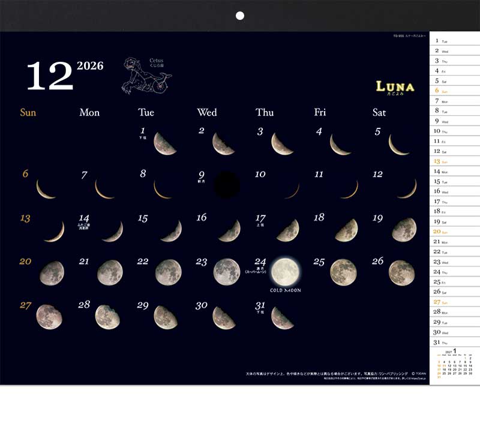Click the moon image beside Sunday the 20th

click(52, 273)
